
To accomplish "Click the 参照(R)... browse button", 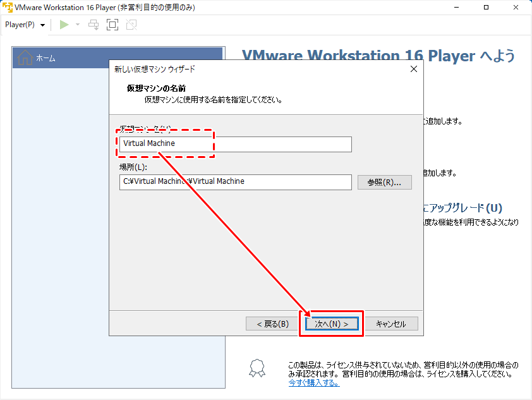I will [x=384, y=182].
